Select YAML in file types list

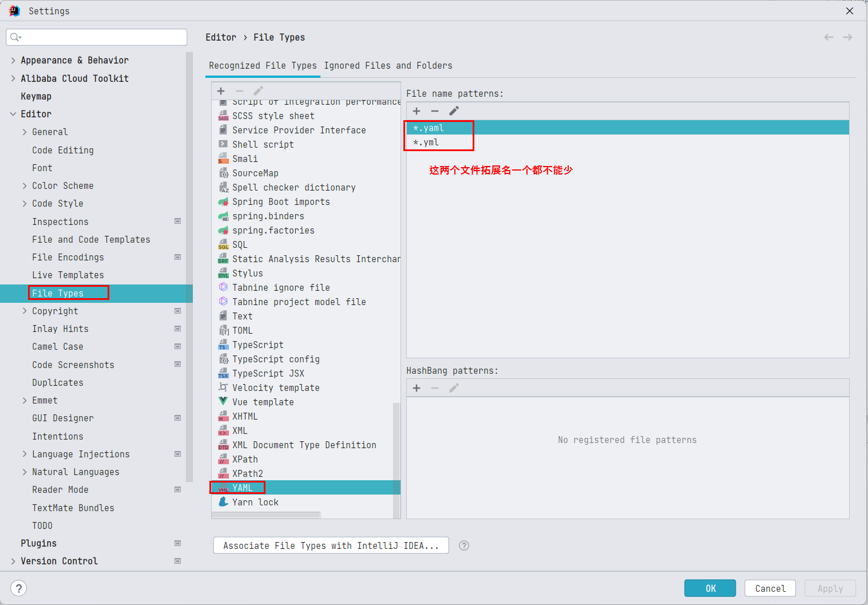coord(306,488)
